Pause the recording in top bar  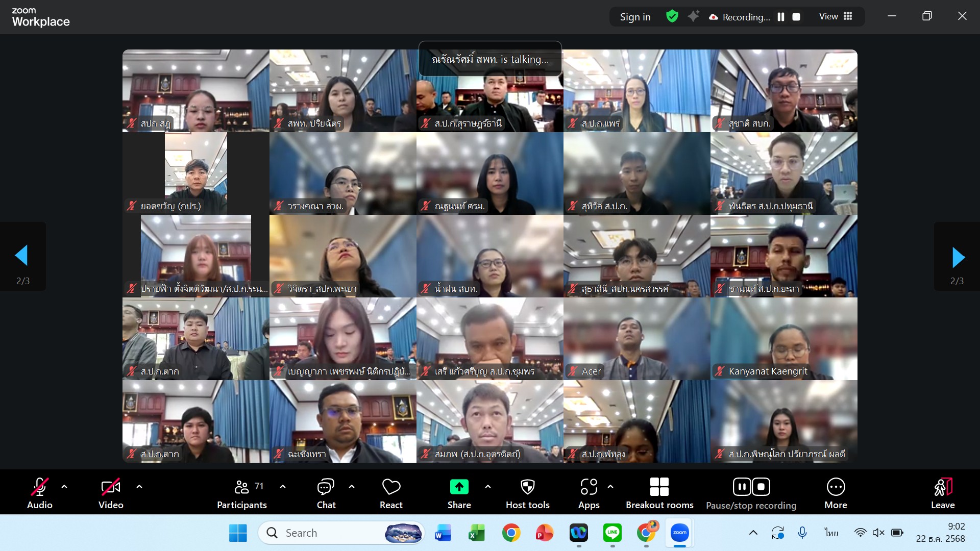(x=780, y=17)
